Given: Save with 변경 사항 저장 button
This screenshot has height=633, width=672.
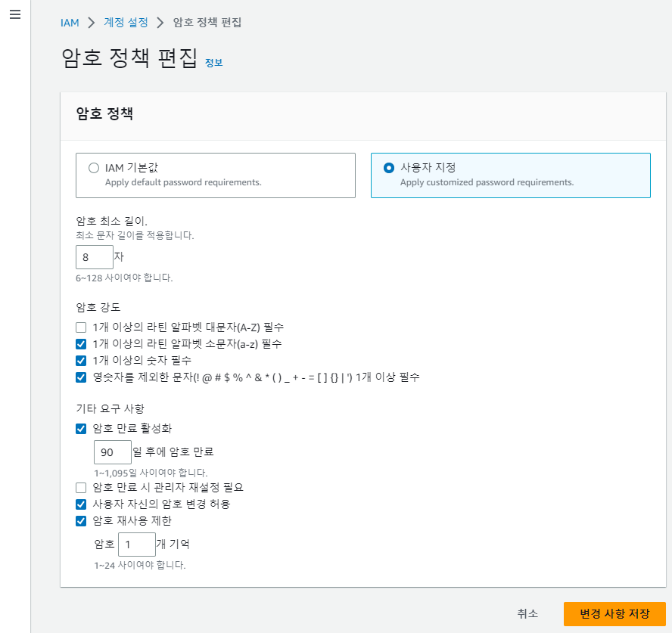Looking at the screenshot, I should [x=614, y=614].
